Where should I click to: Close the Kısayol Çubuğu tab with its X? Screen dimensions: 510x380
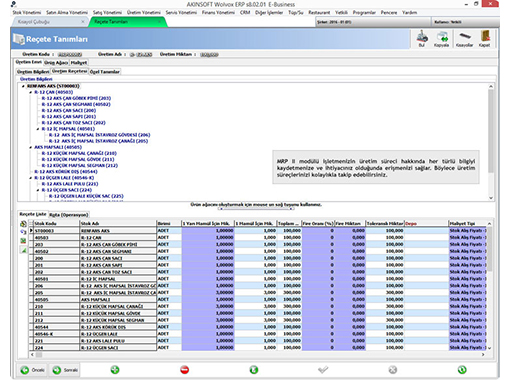pyautogui.click(x=83, y=22)
